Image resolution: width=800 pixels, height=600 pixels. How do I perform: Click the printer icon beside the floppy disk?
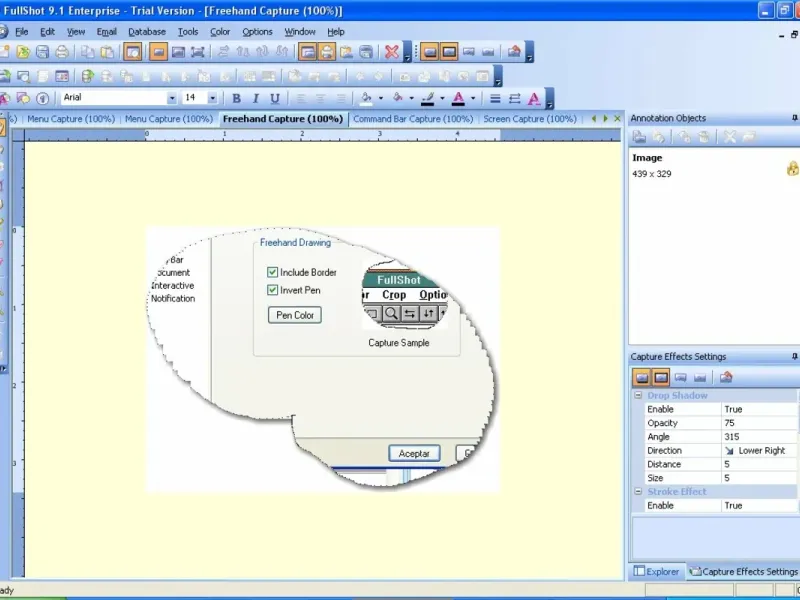[62, 52]
